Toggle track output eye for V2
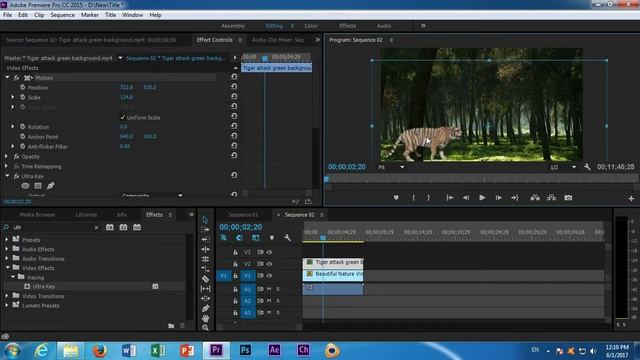 click(x=269, y=264)
